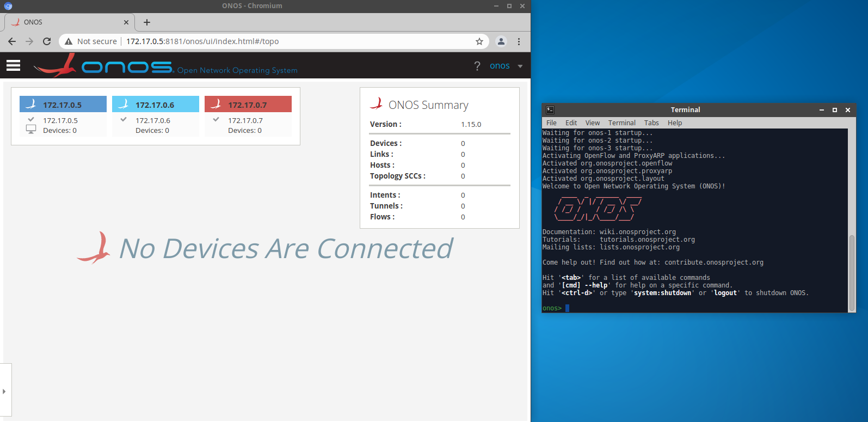
Task: Toggle the 172.17.0.7 instance checkmark
Action: (216, 119)
